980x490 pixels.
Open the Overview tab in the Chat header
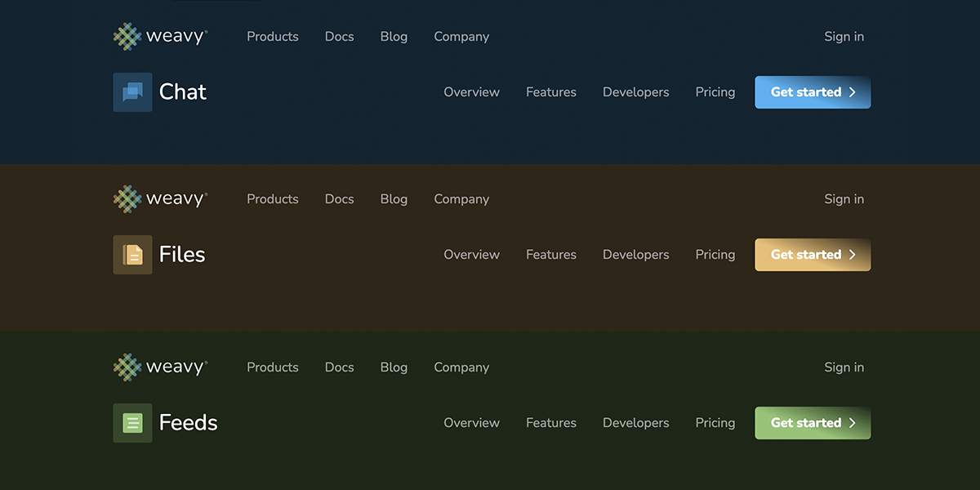[471, 92]
